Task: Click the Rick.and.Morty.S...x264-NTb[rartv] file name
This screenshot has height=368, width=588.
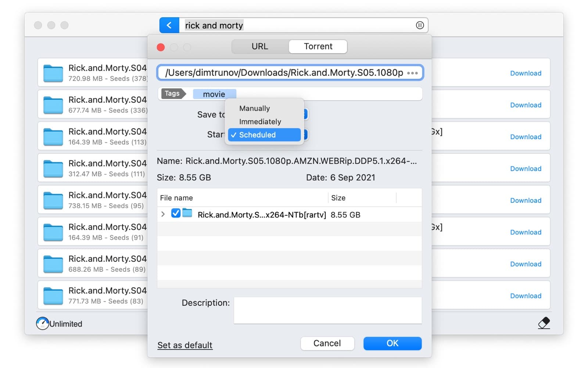Action: click(x=262, y=215)
